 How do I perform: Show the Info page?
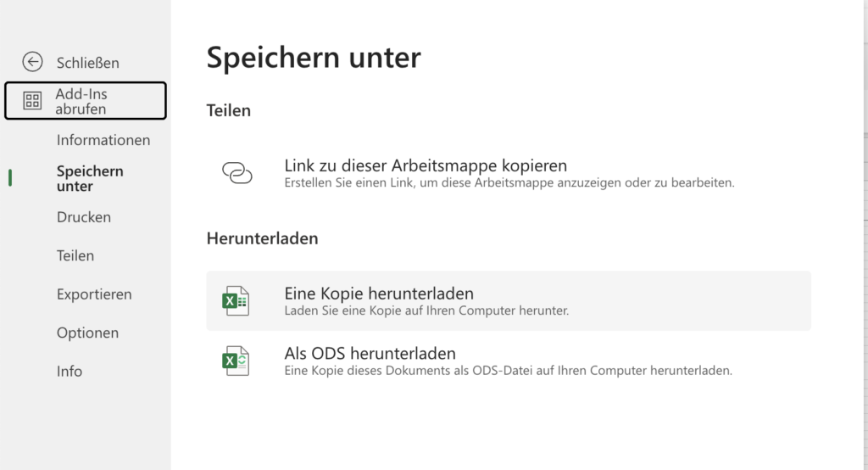coord(70,371)
